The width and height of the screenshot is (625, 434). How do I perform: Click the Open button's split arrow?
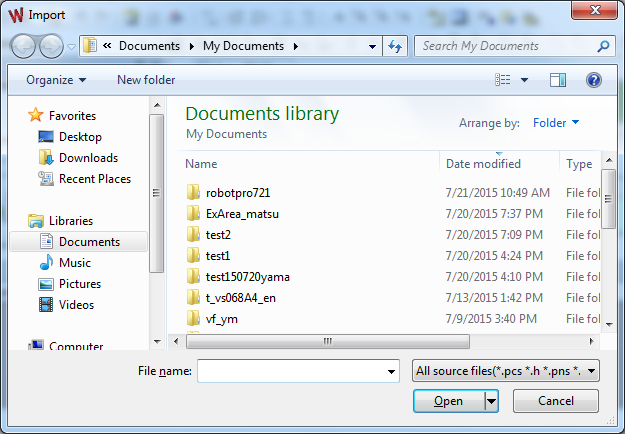pyautogui.click(x=491, y=401)
